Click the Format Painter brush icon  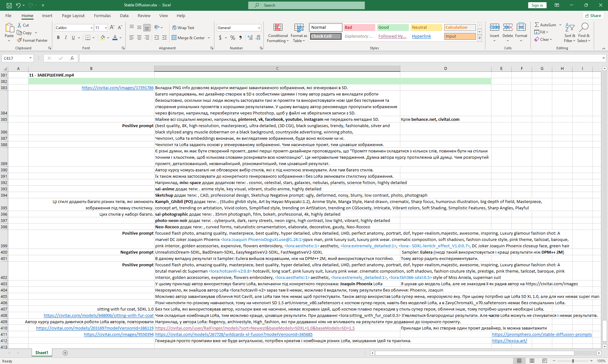point(19,40)
